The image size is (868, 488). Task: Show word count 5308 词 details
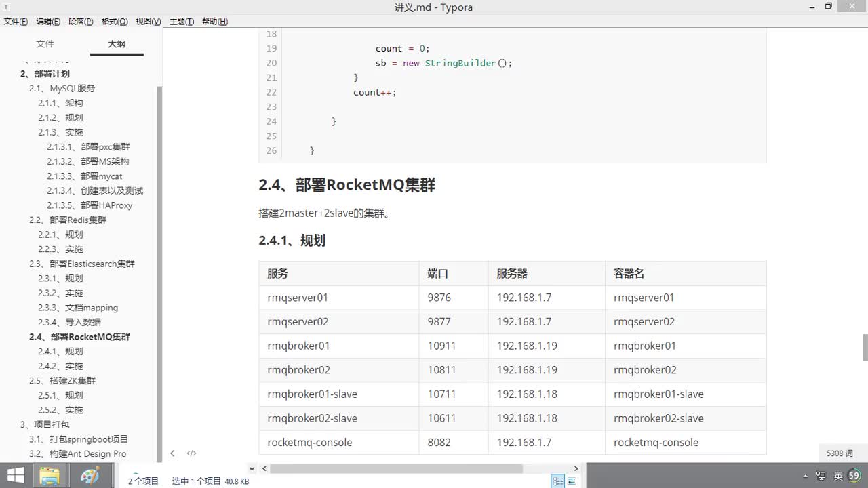pyautogui.click(x=840, y=453)
